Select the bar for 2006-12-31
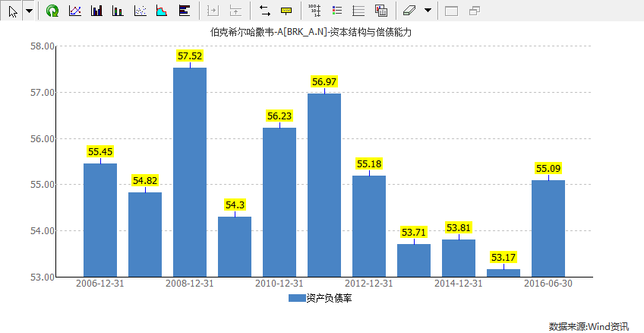This screenshot has width=644, height=333. click(x=100, y=220)
